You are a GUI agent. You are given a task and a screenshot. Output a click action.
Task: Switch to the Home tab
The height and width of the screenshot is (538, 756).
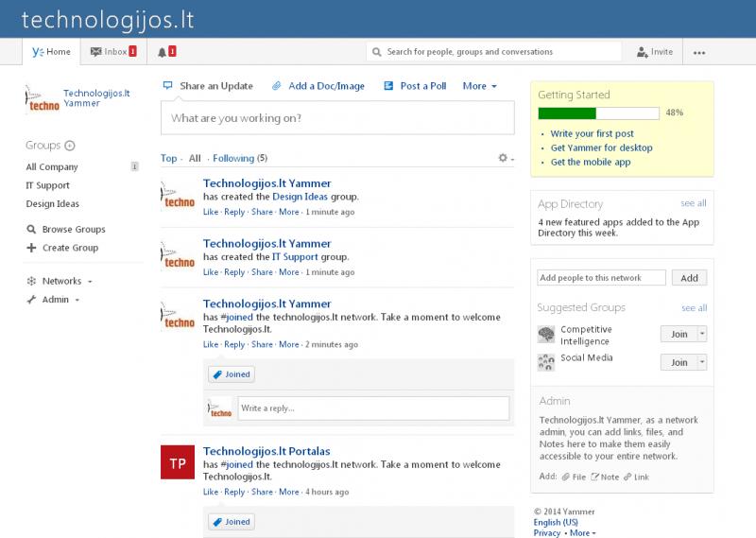point(51,52)
